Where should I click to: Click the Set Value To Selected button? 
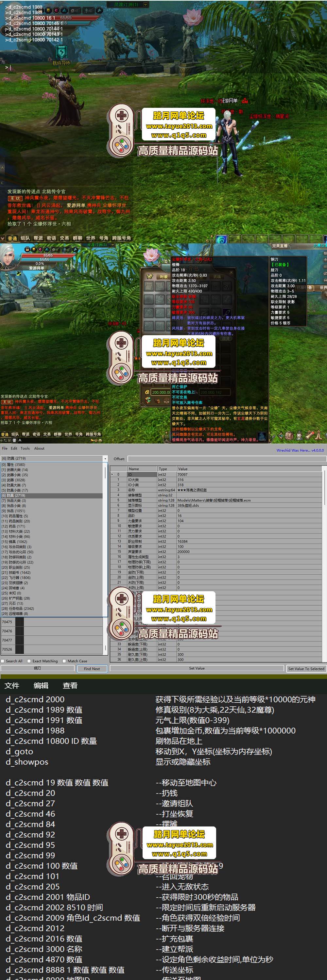[x=306, y=668]
